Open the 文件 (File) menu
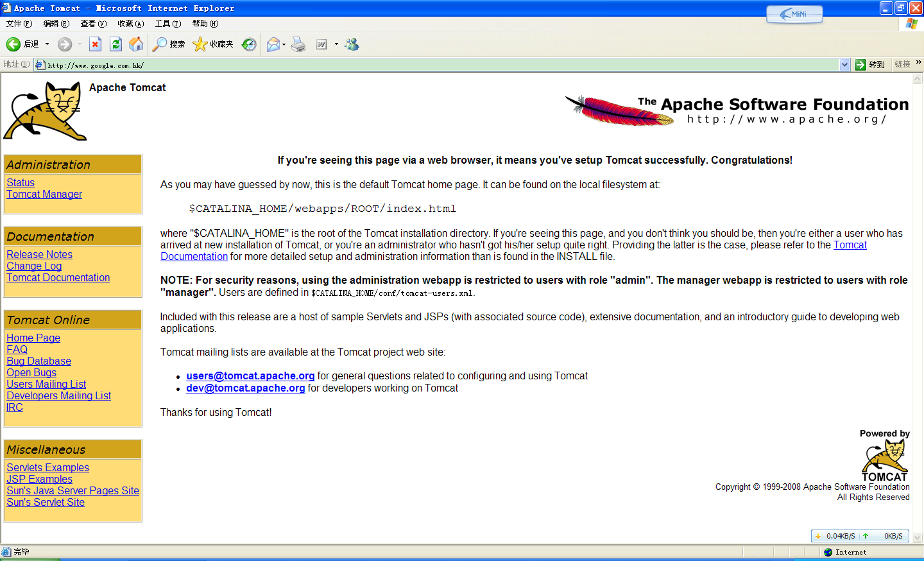The width and height of the screenshot is (924, 561). pos(19,24)
